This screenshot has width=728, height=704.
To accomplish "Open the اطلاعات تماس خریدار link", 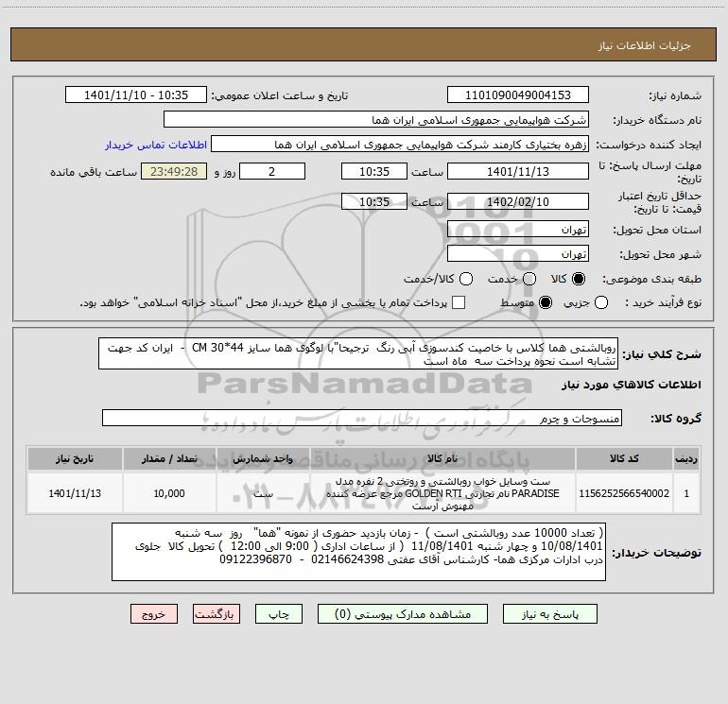I will pyautogui.click(x=156, y=145).
